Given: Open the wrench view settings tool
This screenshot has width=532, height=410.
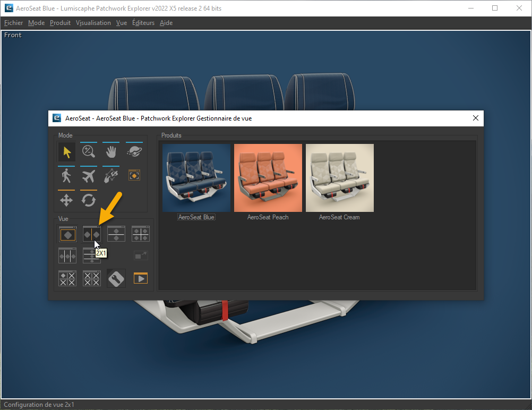Looking at the screenshot, I should 116,278.
